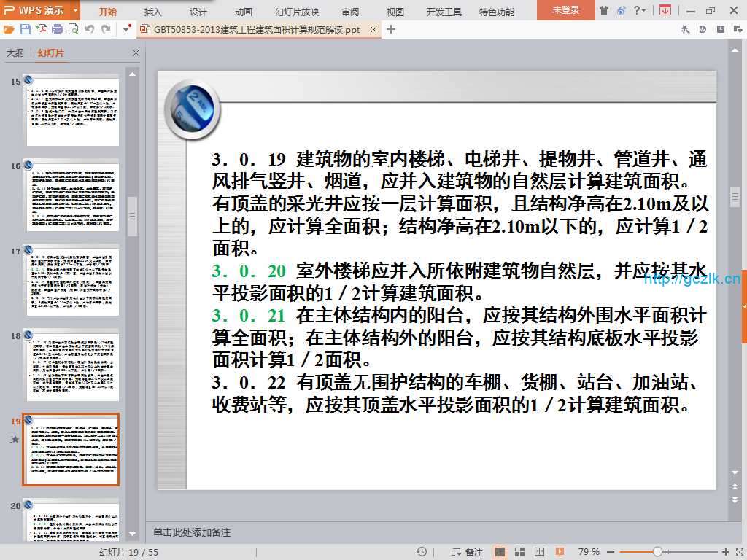The image size is (747, 560).
Task: Click the 未登录 login button
Action: pyautogui.click(x=565, y=10)
